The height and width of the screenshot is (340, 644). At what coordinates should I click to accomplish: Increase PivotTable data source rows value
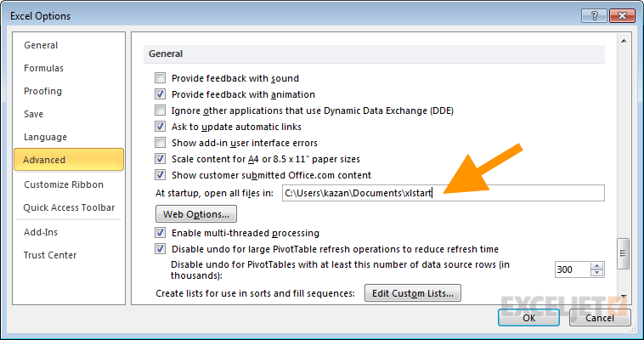pos(597,266)
